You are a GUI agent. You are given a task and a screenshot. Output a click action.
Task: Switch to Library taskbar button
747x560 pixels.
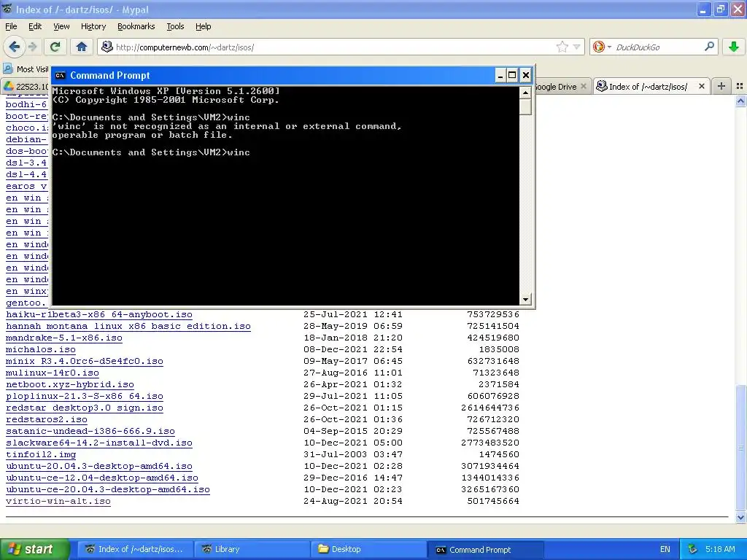pyautogui.click(x=252, y=550)
